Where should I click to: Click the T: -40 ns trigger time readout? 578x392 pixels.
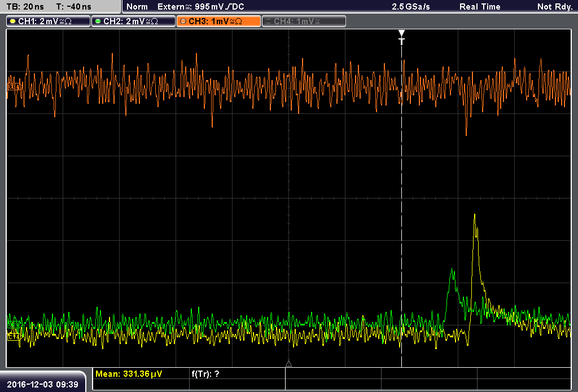point(74,7)
